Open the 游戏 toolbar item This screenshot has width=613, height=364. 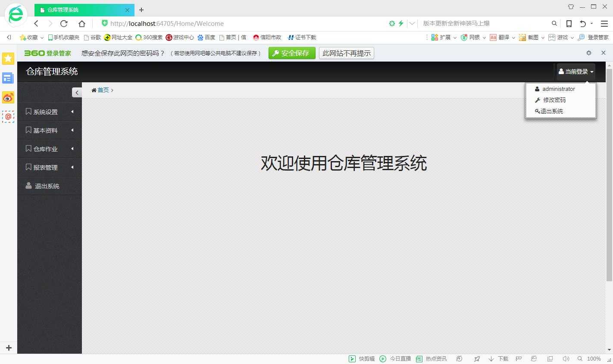pyautogui.click(x=561, y=37)
